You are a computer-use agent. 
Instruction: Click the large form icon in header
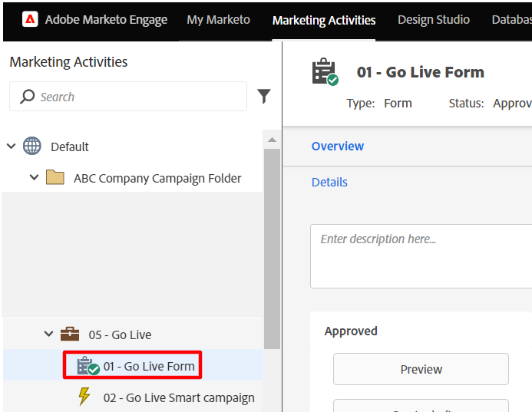pyautogui.click(x=325, y=71)
